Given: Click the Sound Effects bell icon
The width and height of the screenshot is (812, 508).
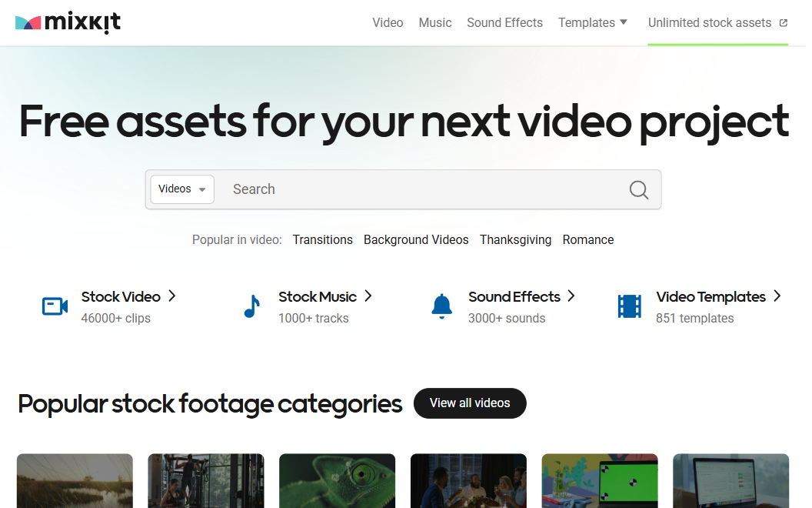Looking at the screenshot, I should 441,306.
